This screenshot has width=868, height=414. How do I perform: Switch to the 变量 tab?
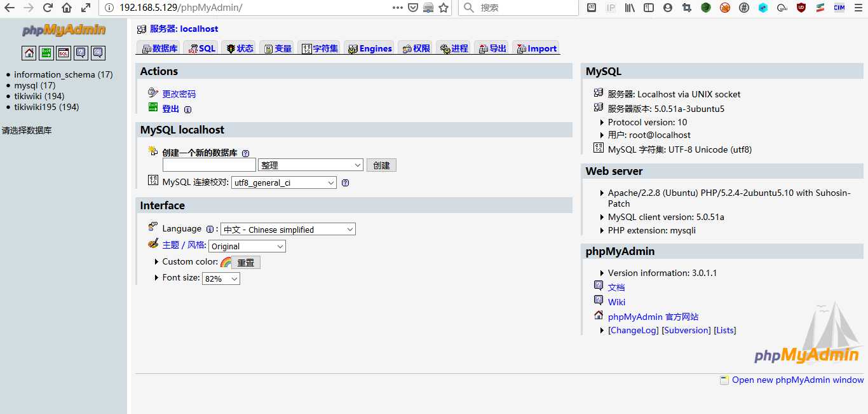coord(276,48)
